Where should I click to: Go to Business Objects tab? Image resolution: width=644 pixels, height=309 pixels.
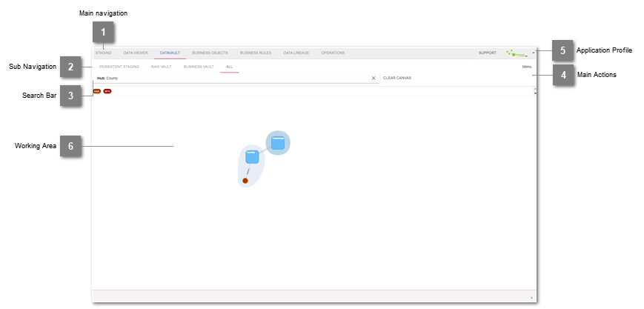coord(210,53)
